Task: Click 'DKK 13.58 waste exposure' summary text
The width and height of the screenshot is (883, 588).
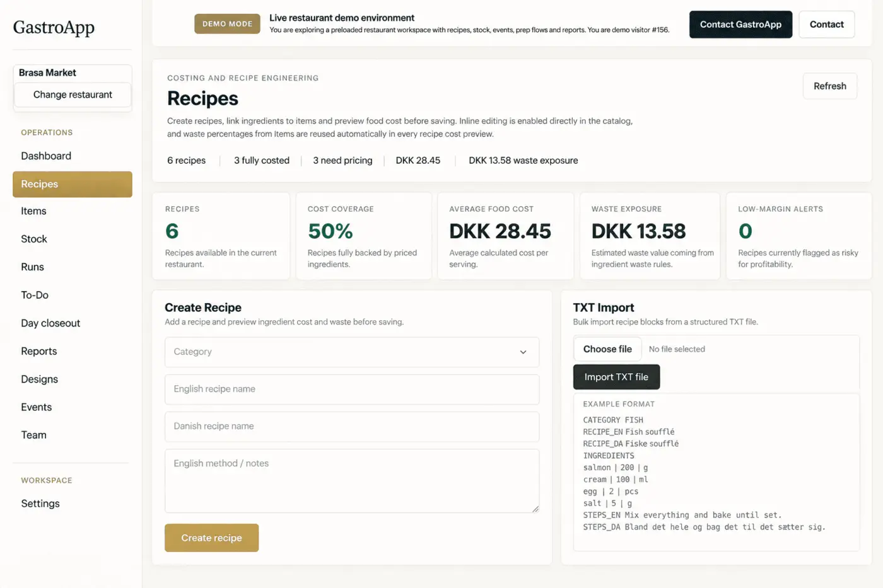Action: coord(523,161)
